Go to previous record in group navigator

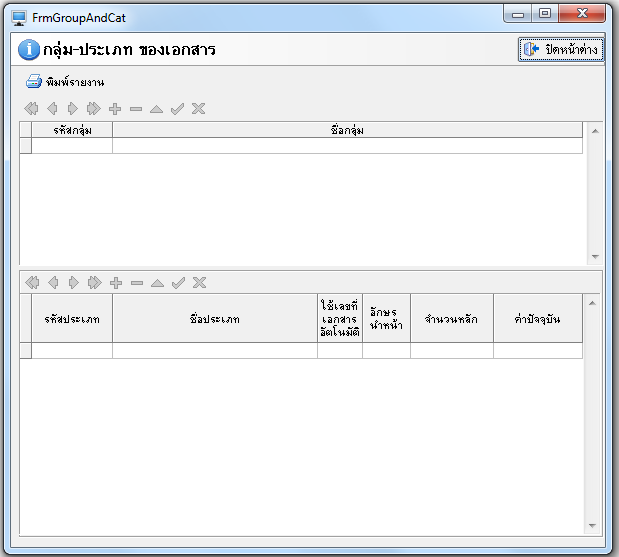pyautogui.click(x=52, y=109)
